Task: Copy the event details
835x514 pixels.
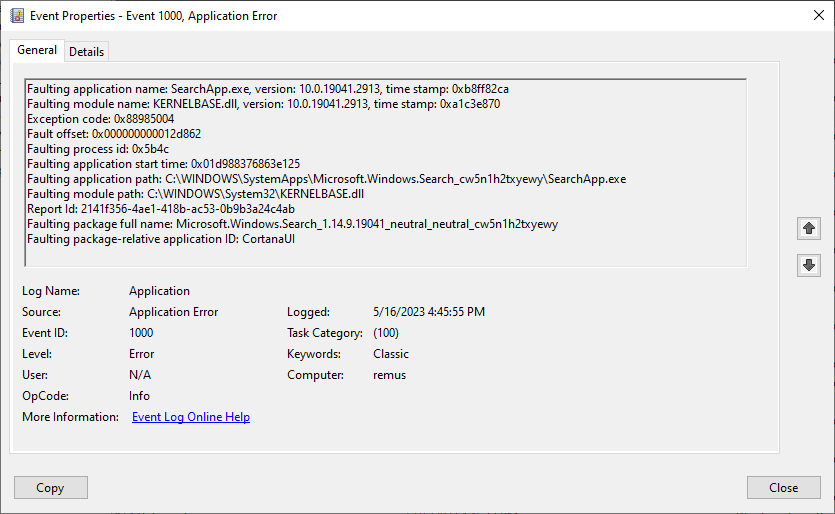Action: click(51, 487)
